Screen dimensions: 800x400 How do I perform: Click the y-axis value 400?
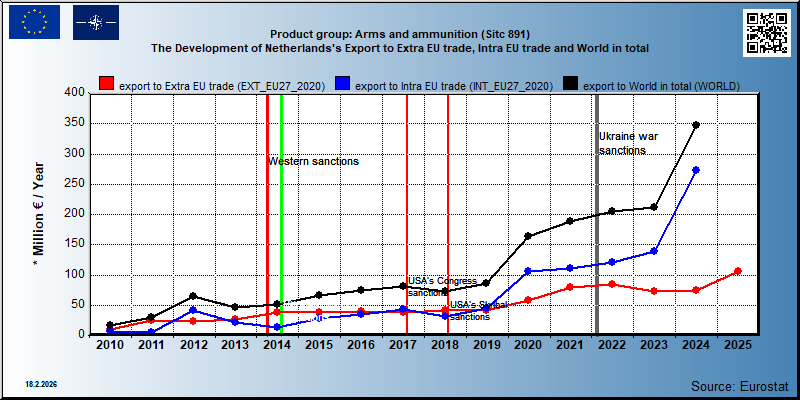coord(74,93)
